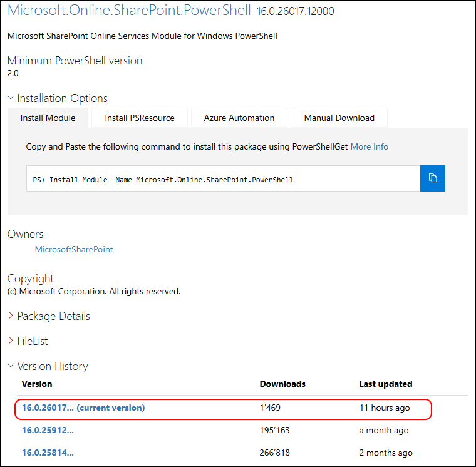Select the Install Module tab

click(48, 118)
